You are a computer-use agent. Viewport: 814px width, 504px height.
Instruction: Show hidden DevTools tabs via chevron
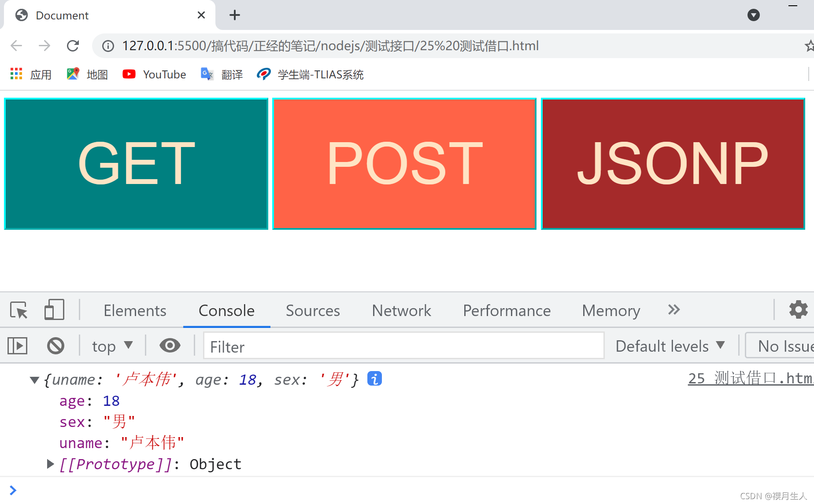click(673, 309)
